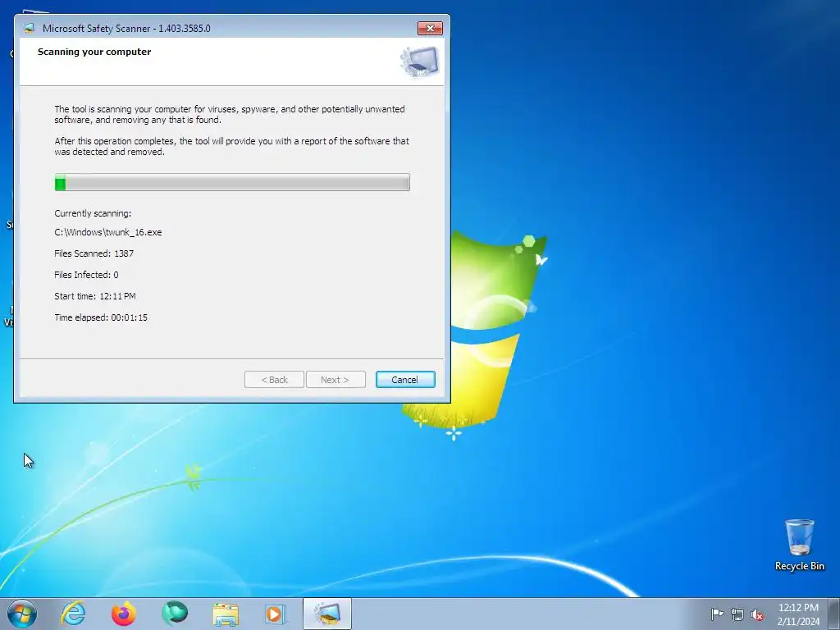Click the muted volume tray icon
The image size is (840, 630).
[x=757, y=614]
